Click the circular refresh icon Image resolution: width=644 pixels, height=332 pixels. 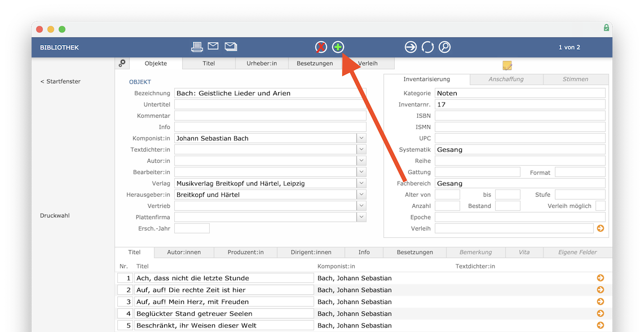click(x=427, y=47)
